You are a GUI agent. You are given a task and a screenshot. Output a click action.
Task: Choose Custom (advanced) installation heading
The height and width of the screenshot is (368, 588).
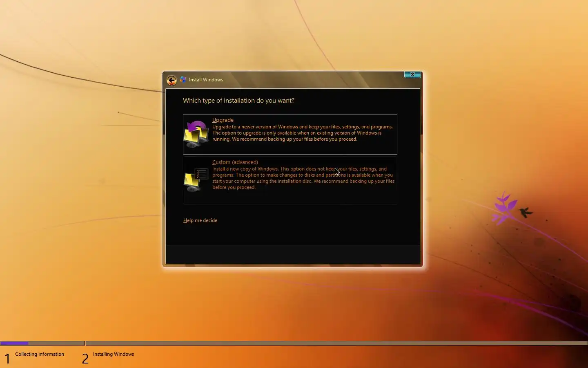[x=235, y=162]
